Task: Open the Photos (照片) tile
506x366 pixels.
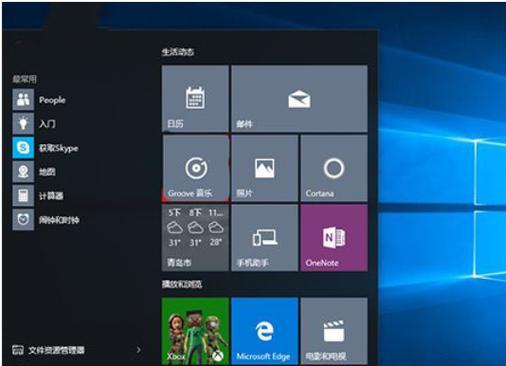Action: 265,168
